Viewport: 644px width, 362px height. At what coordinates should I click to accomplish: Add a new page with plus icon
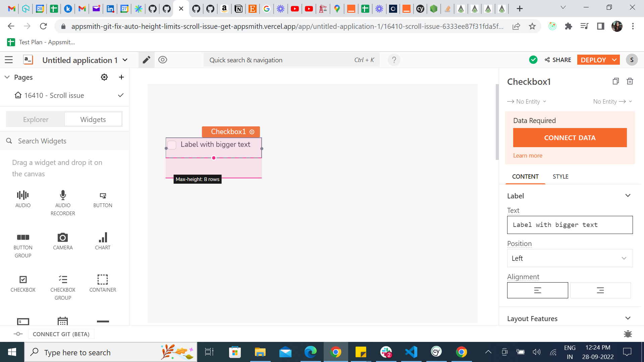[121, 77]
